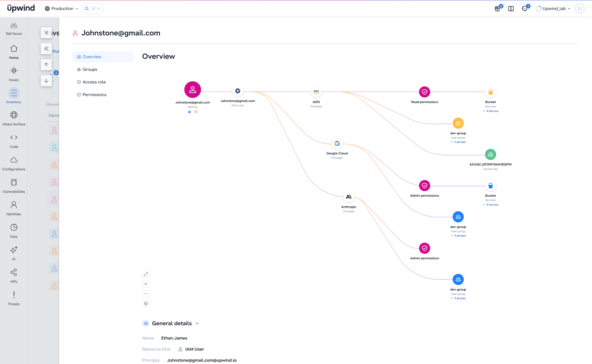Open Attack Surface globe icon
Image resolution: width=592 pixels, height=364 pixels.
click(x=14, y=115)
